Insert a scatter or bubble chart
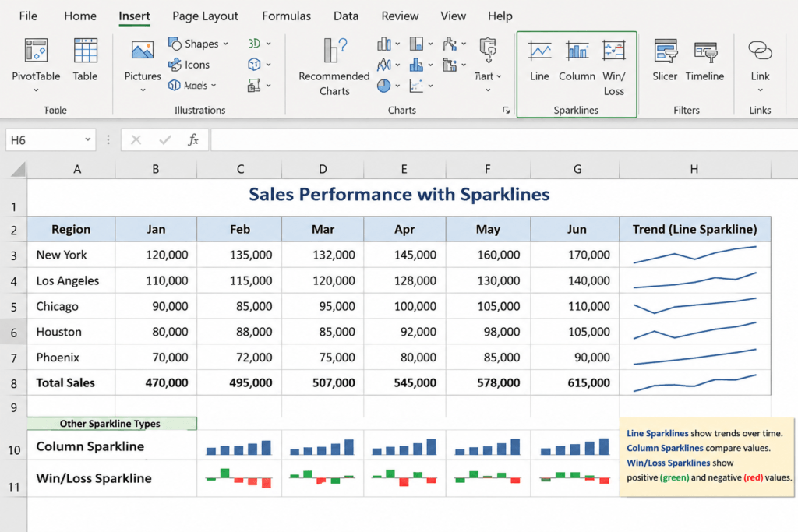 [x=416, y=86]
